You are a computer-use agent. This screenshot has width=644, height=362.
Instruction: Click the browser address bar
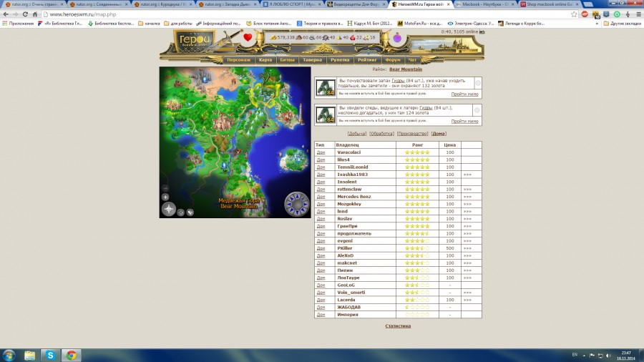tap(306, 14)
